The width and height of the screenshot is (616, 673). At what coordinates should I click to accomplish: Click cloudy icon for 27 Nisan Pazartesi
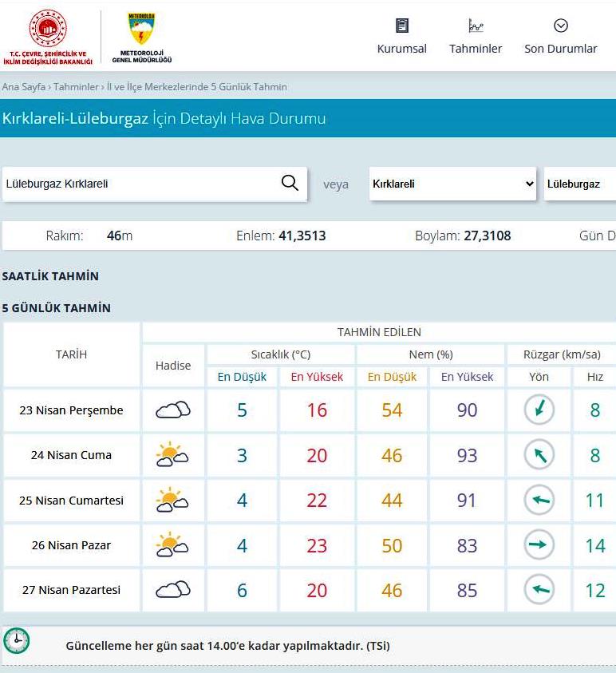click(173, 590)
